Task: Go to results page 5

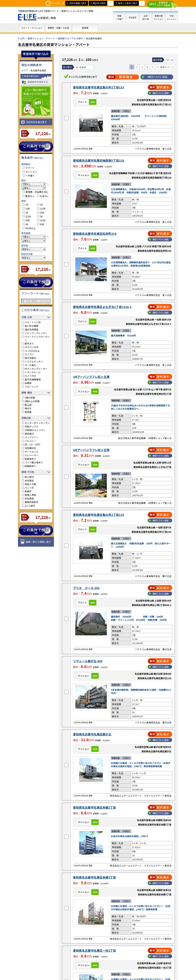Action: pyautogui.click(x=152, y=67)
